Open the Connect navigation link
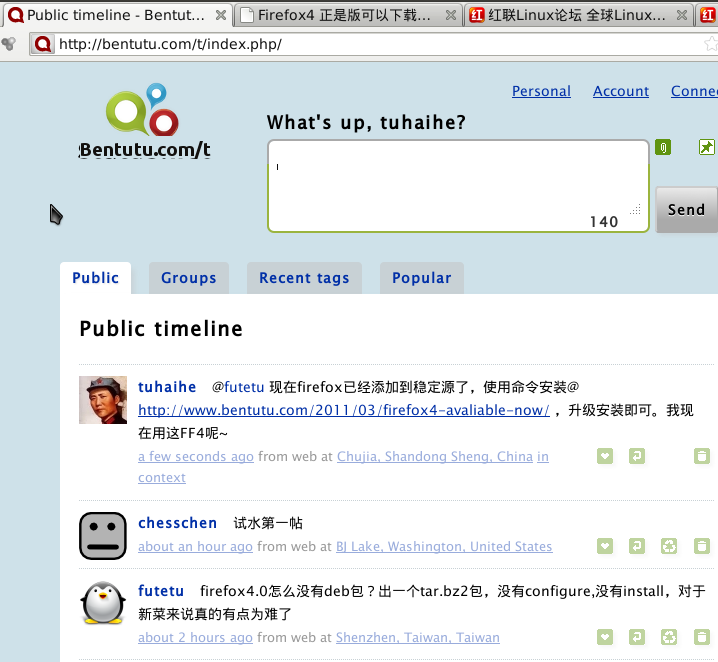The height and width of the screenshot is (662, 718). coord(694,91)
